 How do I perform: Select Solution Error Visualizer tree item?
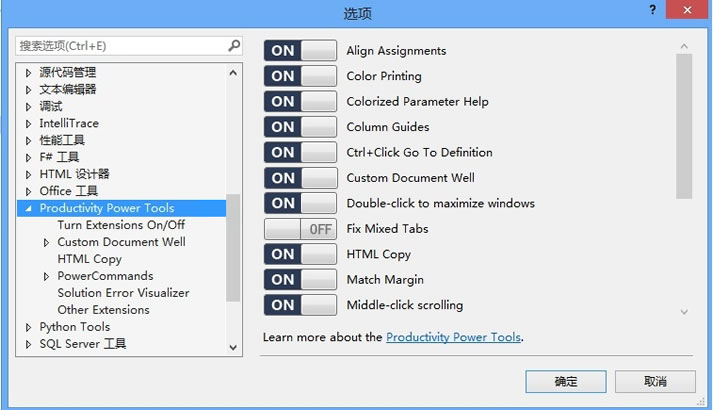pos(123,293)
